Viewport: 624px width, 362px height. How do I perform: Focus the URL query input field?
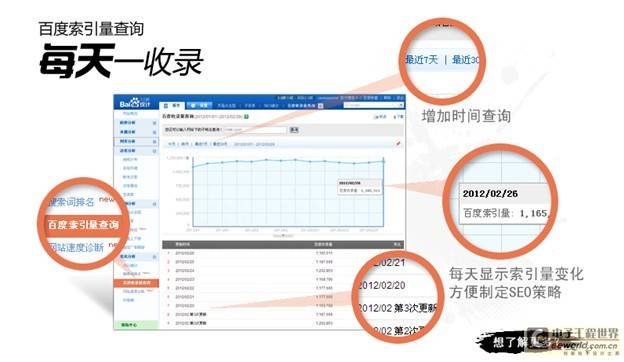[255, 130]
